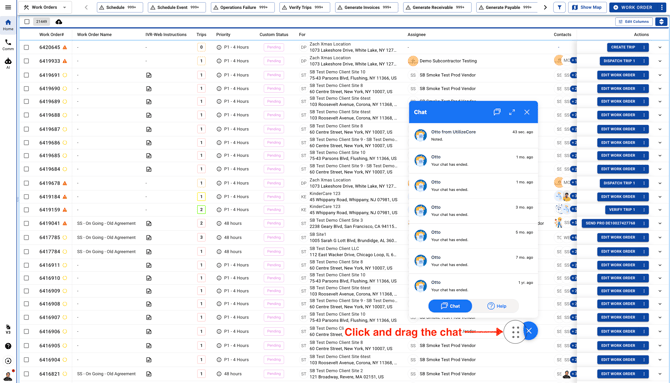Show earlier filter tabs with left chevron
This screenshot has height=383, width=670.
pos(86,7)
